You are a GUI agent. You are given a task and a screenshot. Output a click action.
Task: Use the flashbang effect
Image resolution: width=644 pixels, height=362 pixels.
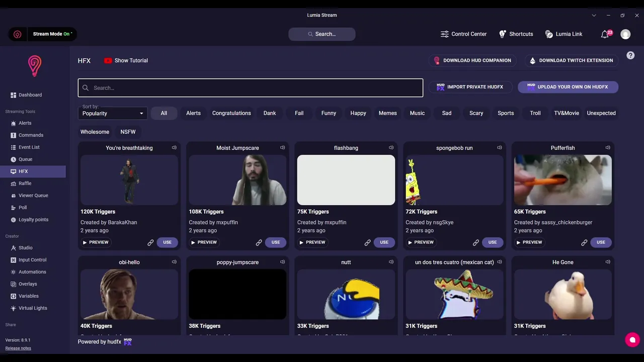click(x=384, y=242)
